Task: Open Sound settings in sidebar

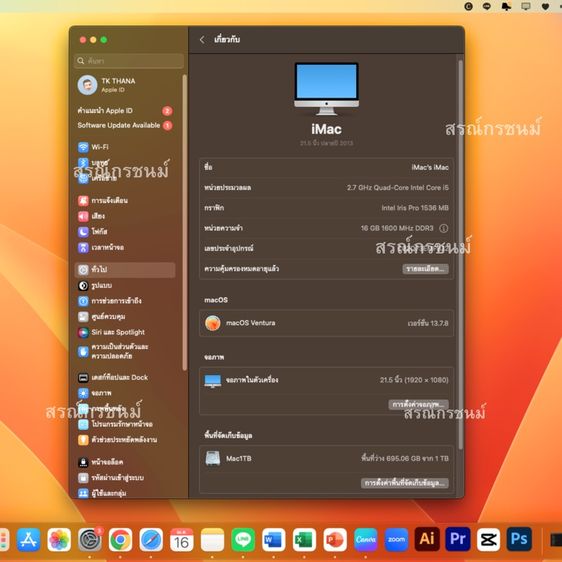Action: click(91, 216)
